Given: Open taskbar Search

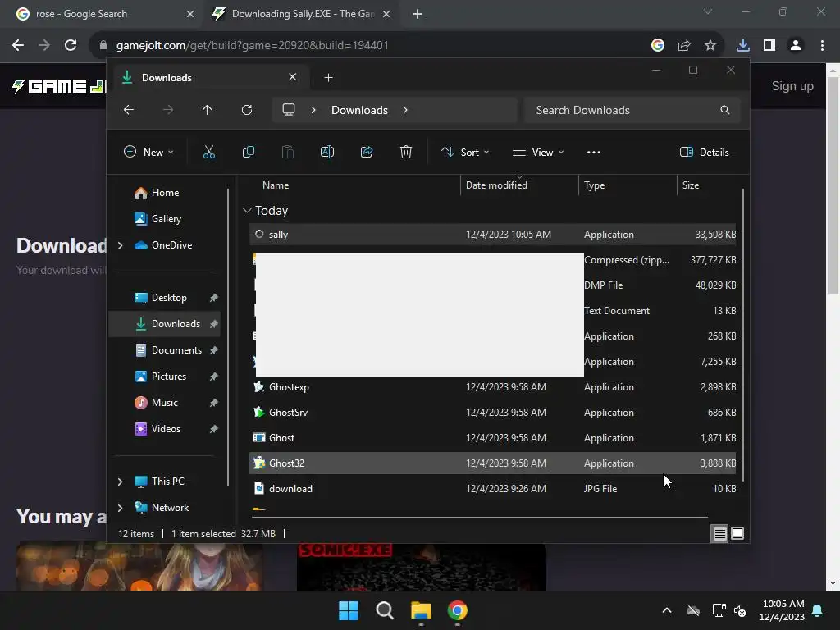Looking at the screenshot, I should click(x=385, y=610).
